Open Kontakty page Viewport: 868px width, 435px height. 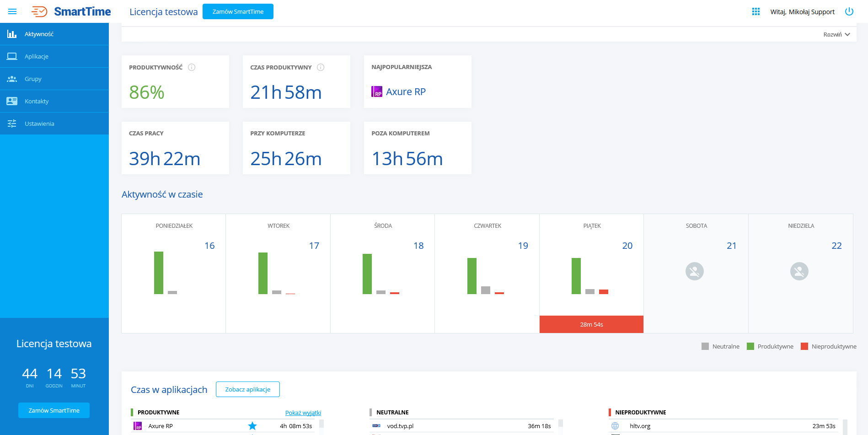click(x=37, y=101)
